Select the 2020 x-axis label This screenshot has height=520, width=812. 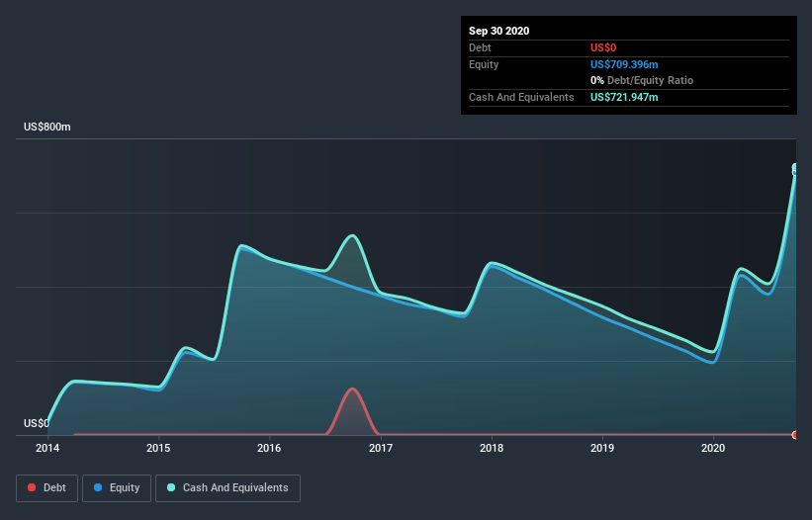[x=713, y=448]
